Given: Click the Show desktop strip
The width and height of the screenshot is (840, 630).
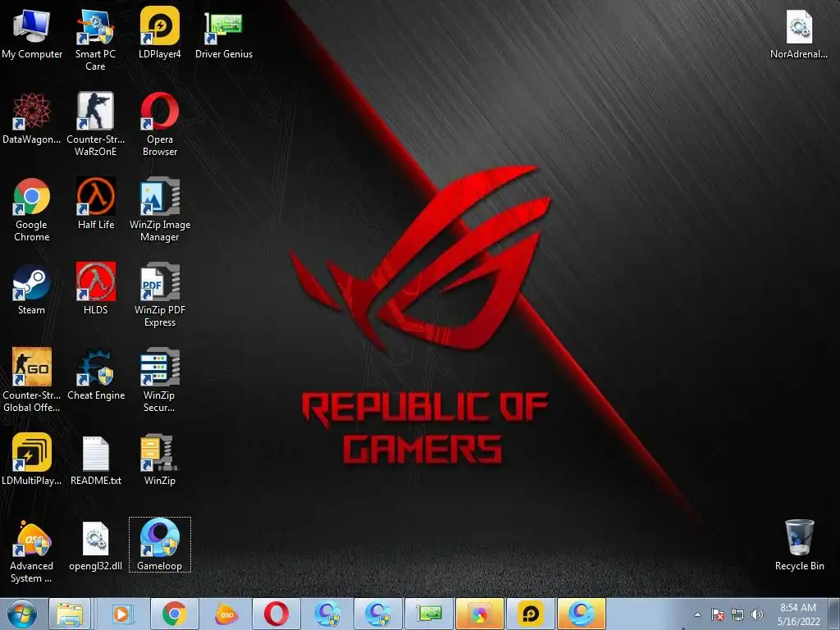Looking at the screenshot, I should tap(834, 614).
